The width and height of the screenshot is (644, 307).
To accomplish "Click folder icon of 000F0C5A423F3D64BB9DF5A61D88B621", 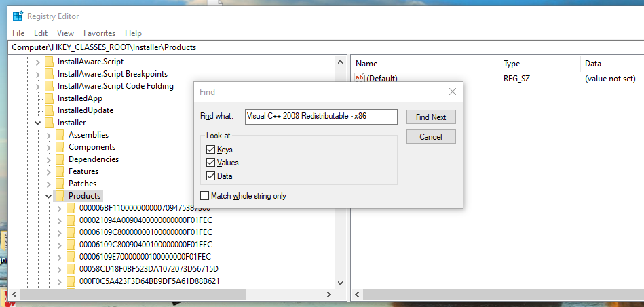I will point(71,281).
